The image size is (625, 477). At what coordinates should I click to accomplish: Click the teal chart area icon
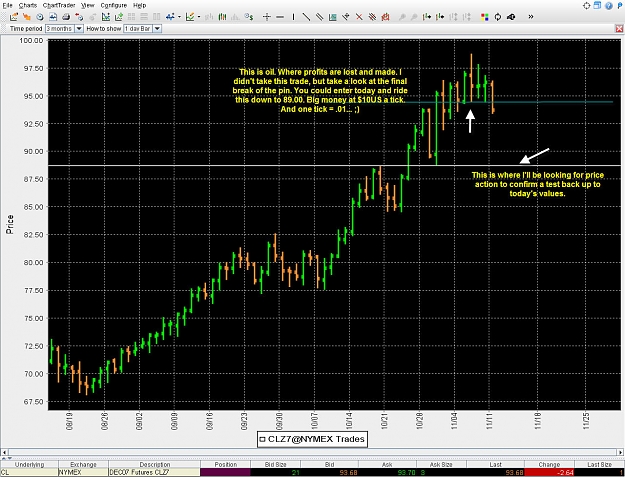pos(332,17)
